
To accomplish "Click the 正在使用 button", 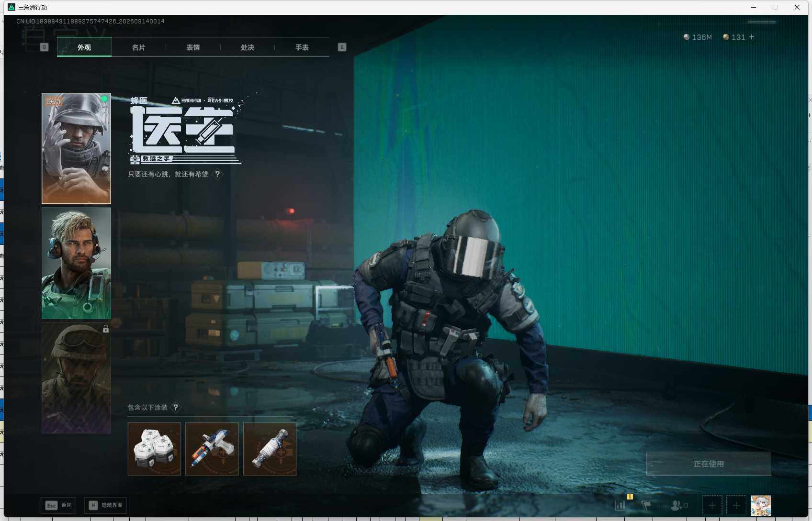I will [709, 464].
